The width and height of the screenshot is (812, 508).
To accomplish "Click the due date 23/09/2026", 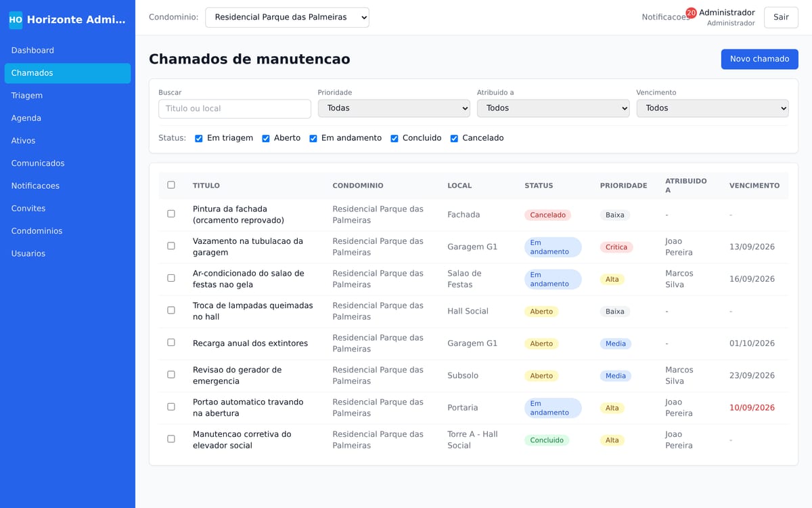I will [752, 376].
